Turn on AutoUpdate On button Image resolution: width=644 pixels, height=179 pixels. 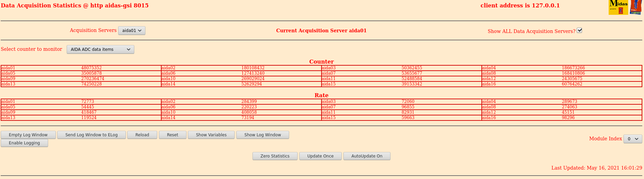point(367,156)
